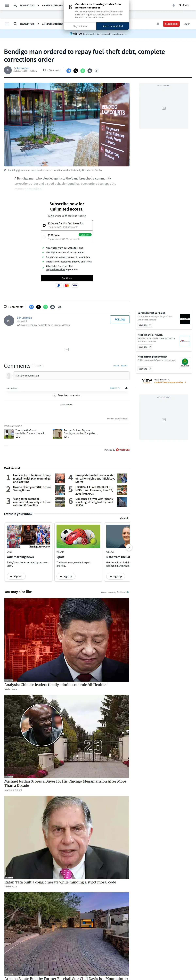
Task: Follow author Ben Loughran
Action: point(120,320)
